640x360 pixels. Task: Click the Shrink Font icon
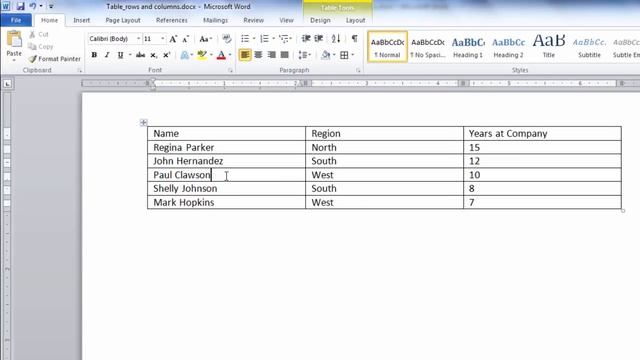(x=186, y=39)
